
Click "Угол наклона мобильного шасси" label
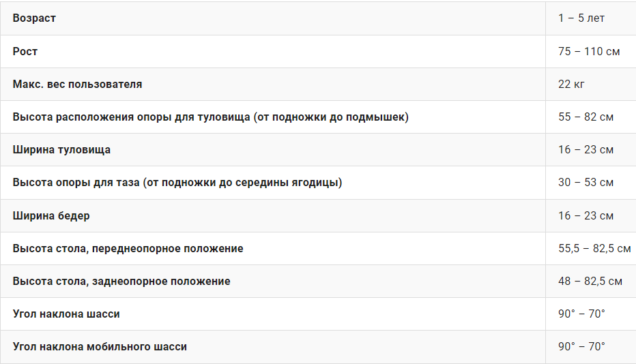(100, 347)
